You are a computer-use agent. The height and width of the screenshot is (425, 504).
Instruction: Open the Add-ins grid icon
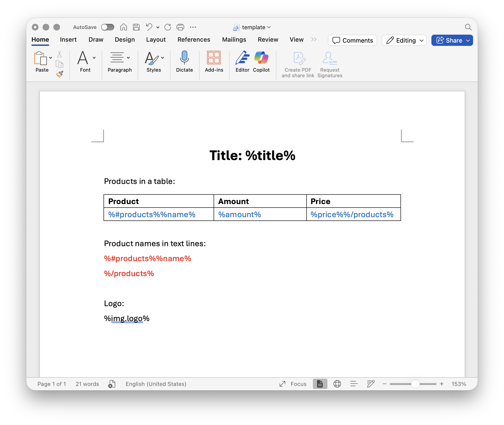point(214,58)
